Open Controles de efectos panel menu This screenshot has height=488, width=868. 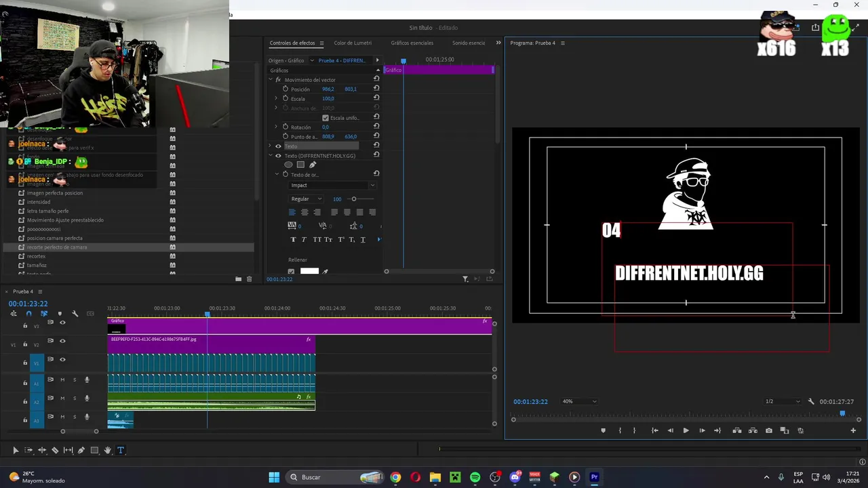click(321, 43)
